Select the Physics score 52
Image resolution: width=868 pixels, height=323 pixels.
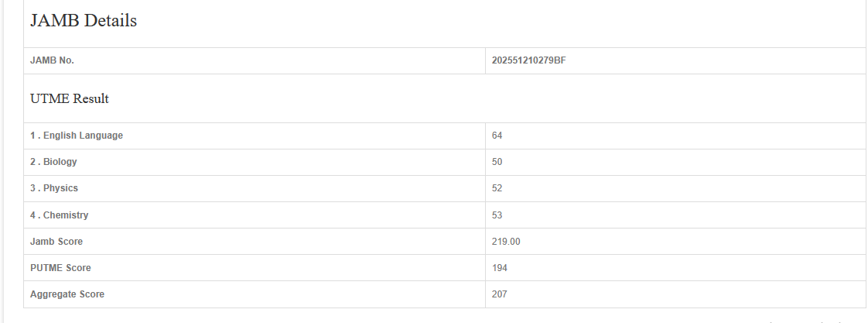pyautogui.click(x=497, y=188)
